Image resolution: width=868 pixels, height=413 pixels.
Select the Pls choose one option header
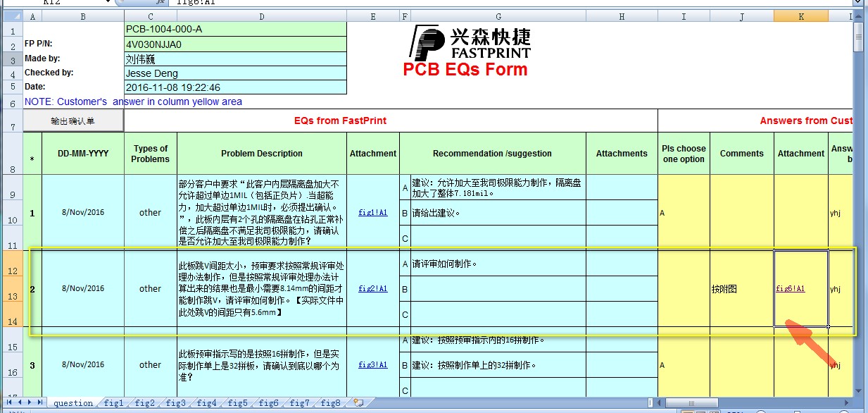pyautogui.click(x=684, y=154)
